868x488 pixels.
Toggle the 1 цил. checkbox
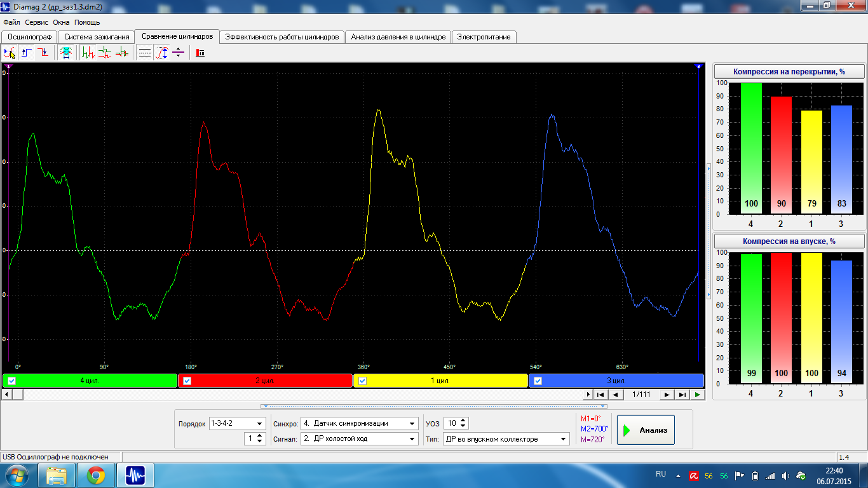click(363, 381)
